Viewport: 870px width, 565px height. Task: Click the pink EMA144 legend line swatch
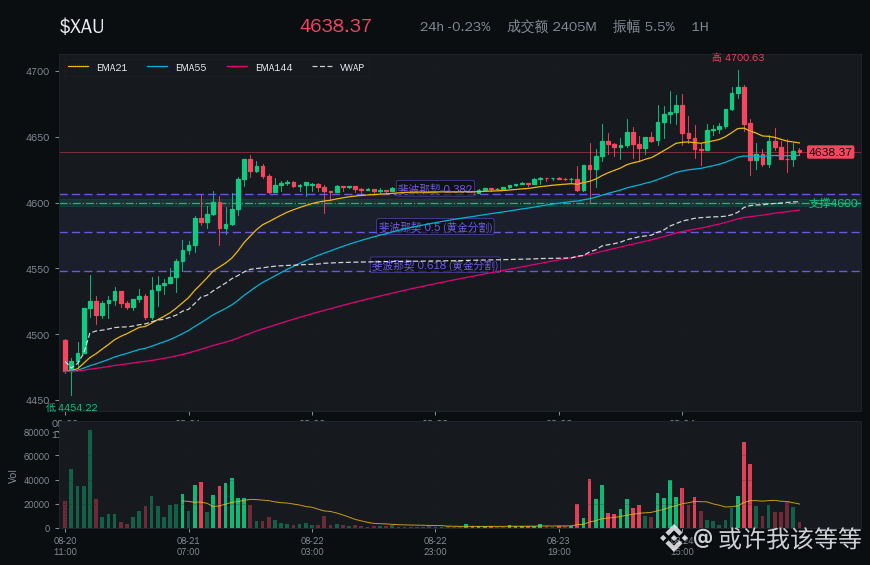tap(237, 67)
